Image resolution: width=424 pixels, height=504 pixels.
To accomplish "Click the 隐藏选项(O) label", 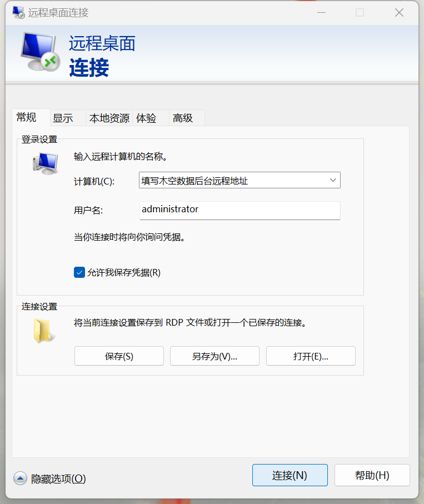I will (58, 478).
